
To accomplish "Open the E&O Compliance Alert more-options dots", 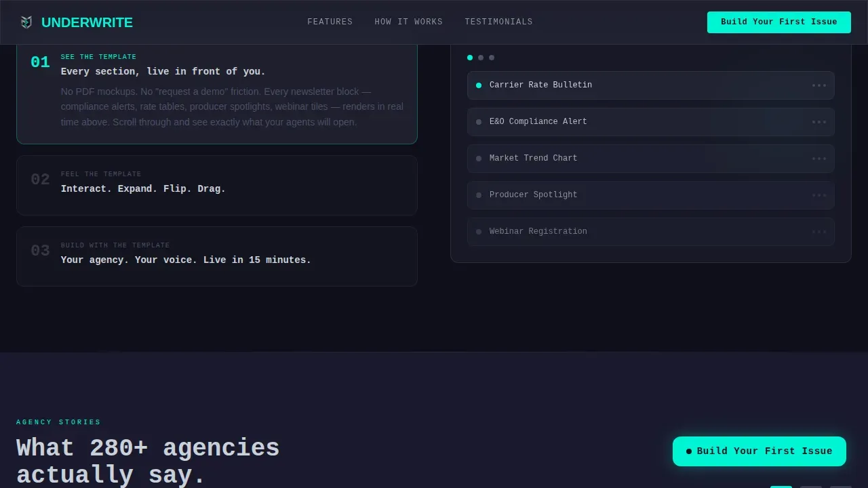I will (x=819, y=122).
